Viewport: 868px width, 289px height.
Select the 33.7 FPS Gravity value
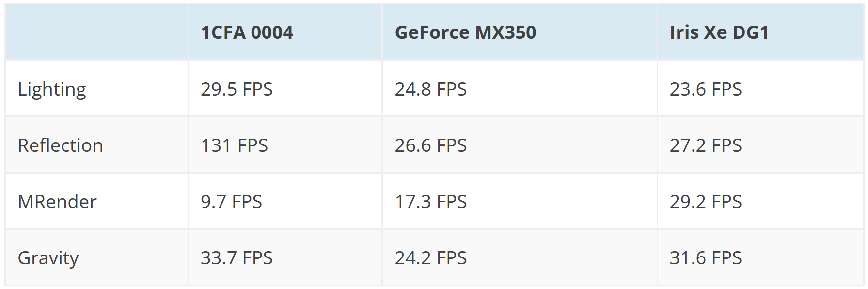pos(237,258)
